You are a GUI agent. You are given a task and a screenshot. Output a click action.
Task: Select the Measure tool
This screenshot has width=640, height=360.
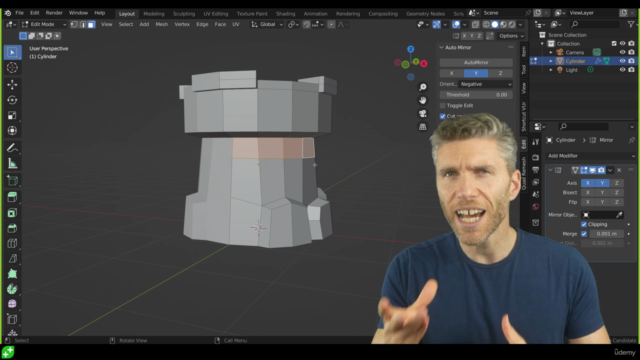tap(12, 164)
